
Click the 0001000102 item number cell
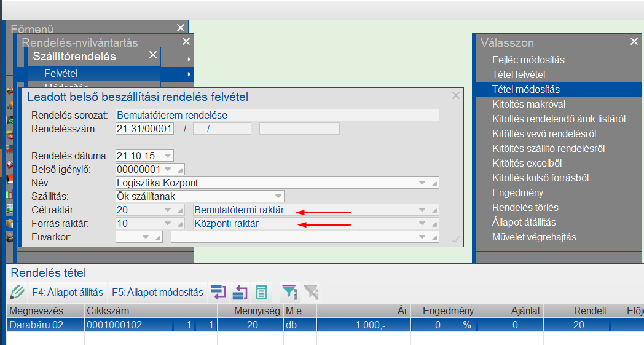point(128,325)
